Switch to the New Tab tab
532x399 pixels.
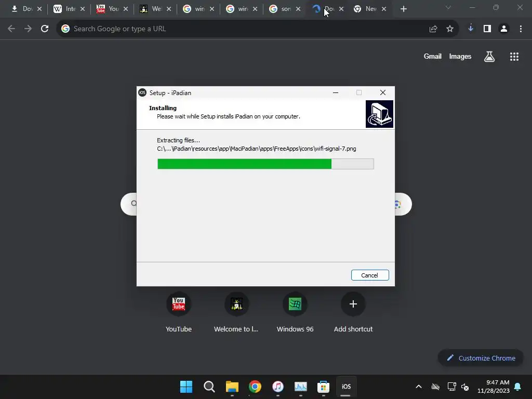pos(369,9)
